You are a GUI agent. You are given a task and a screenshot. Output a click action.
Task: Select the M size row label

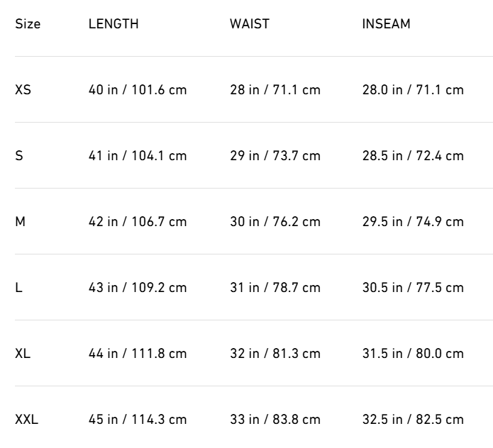[x=21, y=222]
